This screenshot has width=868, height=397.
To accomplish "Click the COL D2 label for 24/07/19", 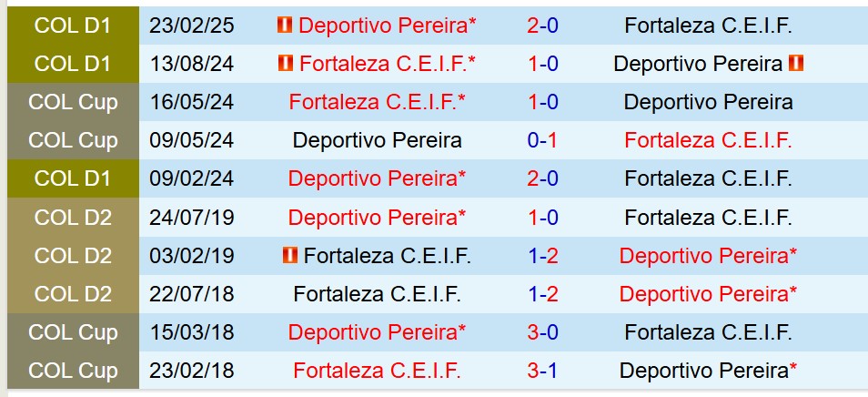I will pos(73,218).
